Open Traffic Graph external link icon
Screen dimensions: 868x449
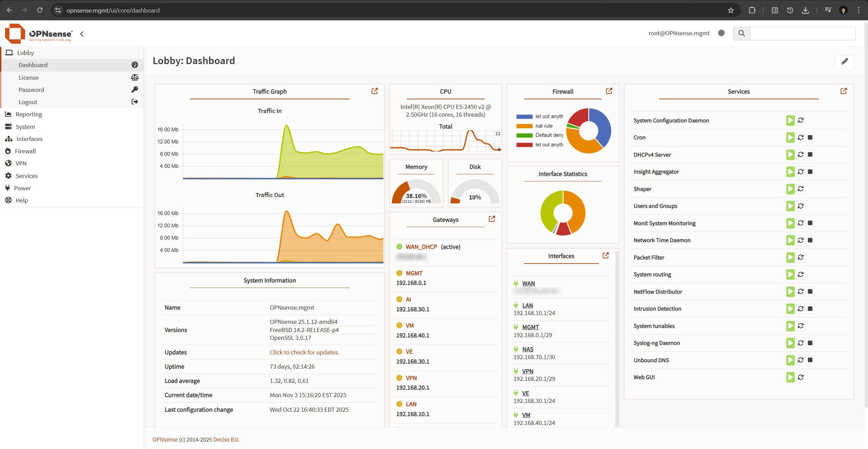pyautogui.click(x=374, y=91)
